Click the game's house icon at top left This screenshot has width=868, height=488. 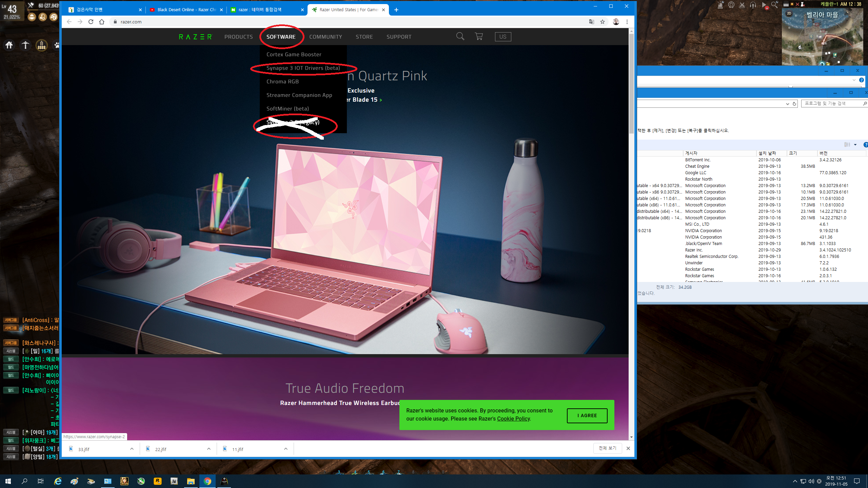coord(9,45)
